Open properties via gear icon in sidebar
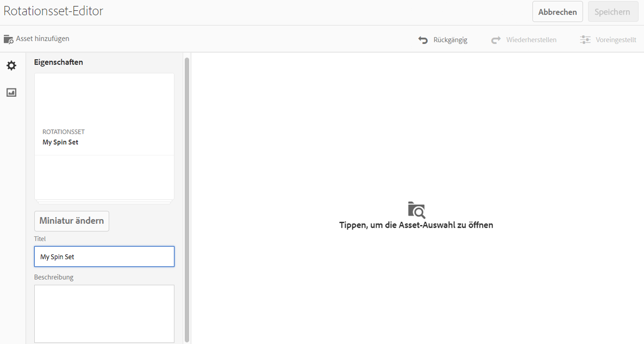Screen dimensions: 644x344 coord(11,66)
